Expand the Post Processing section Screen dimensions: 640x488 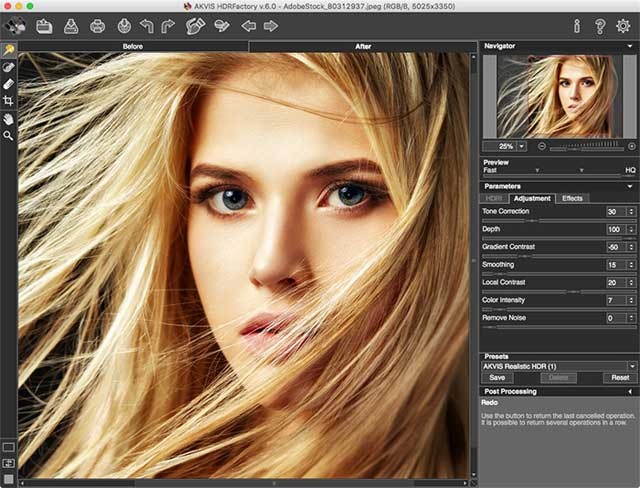point(631,391)
